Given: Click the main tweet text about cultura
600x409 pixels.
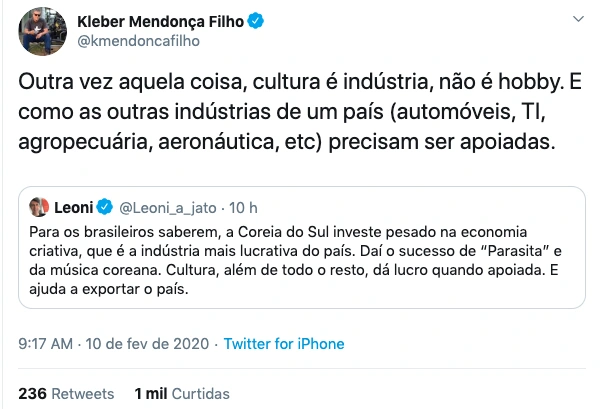Looking at the screenshot, I should (300, 110).
